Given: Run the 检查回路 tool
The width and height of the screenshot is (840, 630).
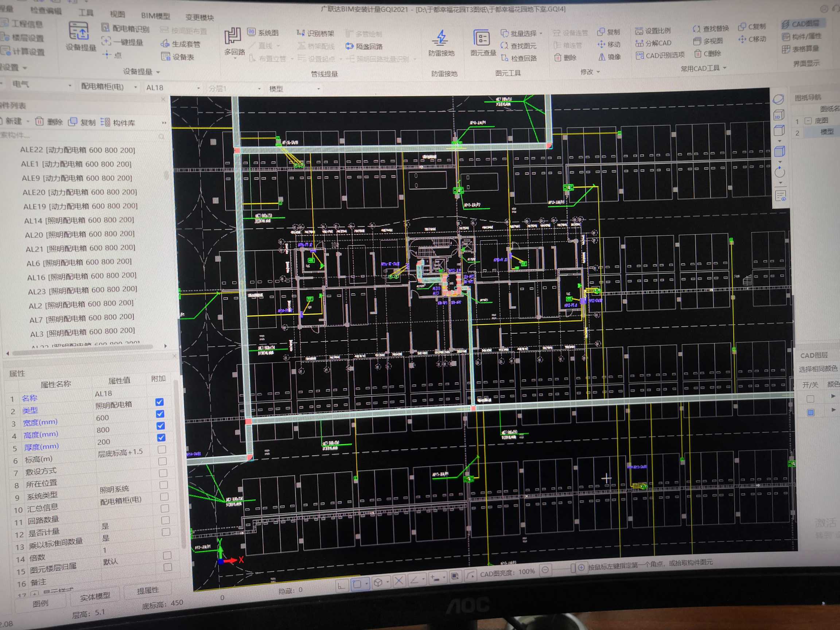Looking at the screenshot, I should click(x=519, y=58).
